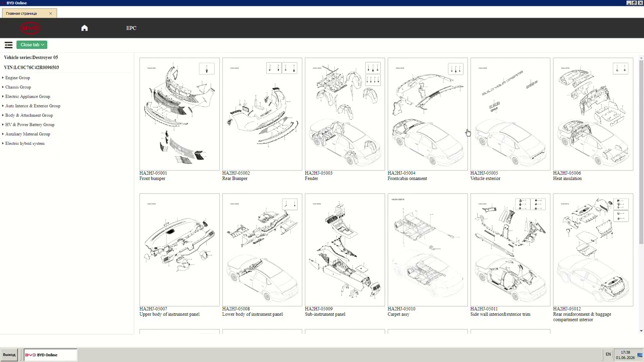Open Rear Bumper diagram thumbnail
The height and width of the screenshot is (362, 644).
click(262, 114)
